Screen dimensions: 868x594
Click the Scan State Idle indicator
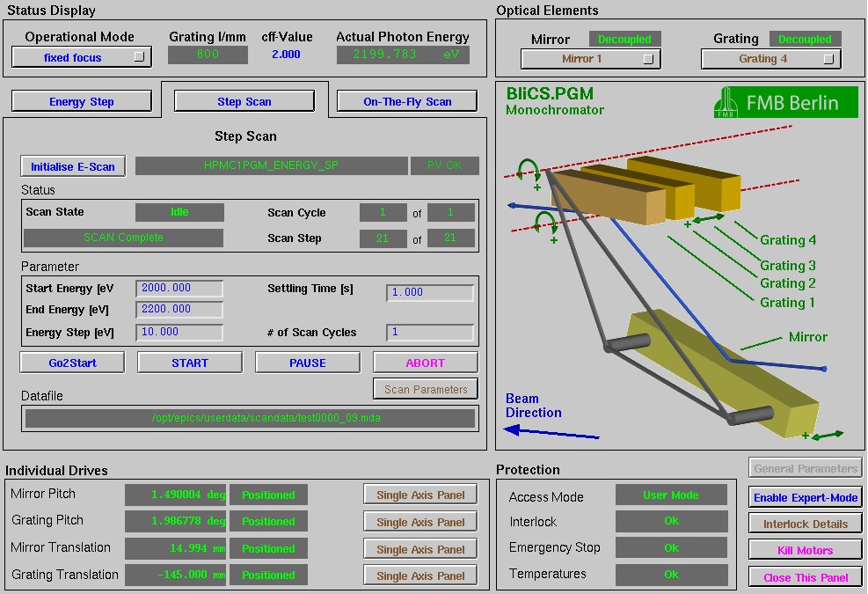tap(179, 212)
